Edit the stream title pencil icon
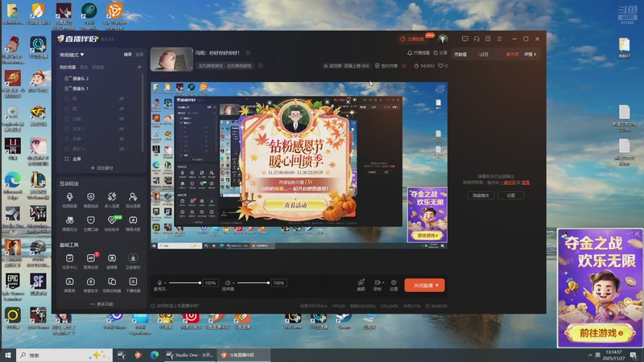Screen dimensions: 644x362 [x=248, y=52]
